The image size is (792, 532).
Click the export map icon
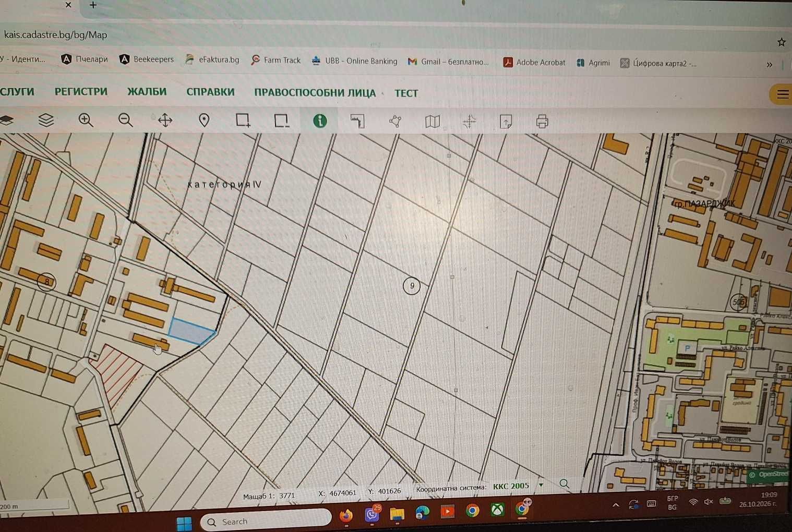point(506,122)
